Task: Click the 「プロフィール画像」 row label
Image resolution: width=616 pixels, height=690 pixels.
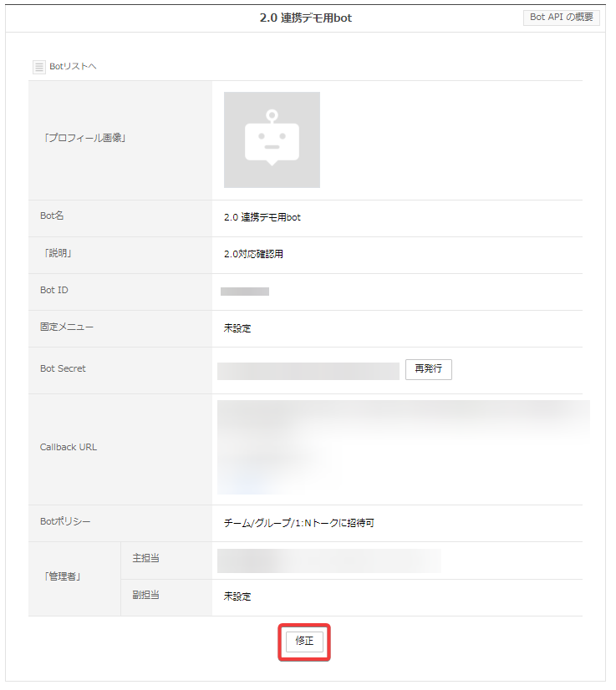Action: pyautogui.click(x=84, y=139)
